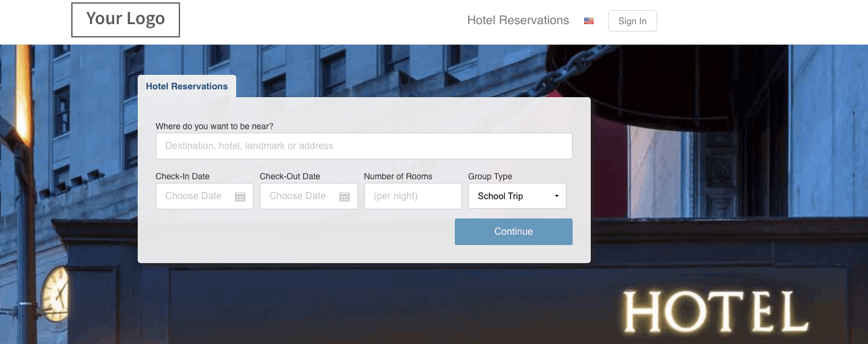The width and height of the screenshot is (868, 344).
Task: Click the "Where do you want to be near?" label
Action: 214,126
